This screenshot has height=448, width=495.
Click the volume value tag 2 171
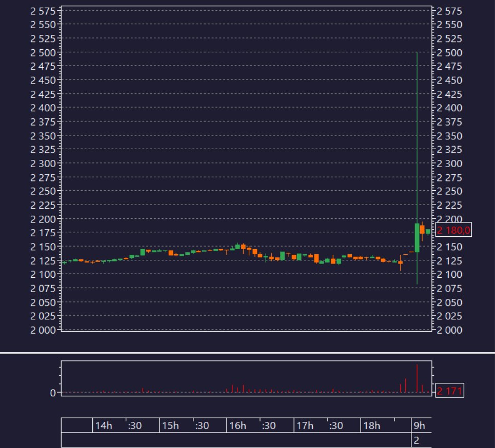point(449,391)
